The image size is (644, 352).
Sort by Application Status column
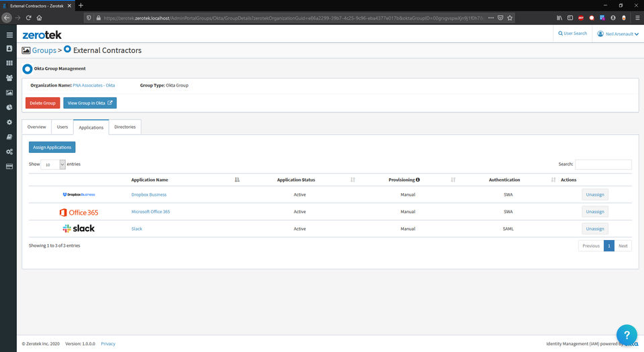pos(352,180)
